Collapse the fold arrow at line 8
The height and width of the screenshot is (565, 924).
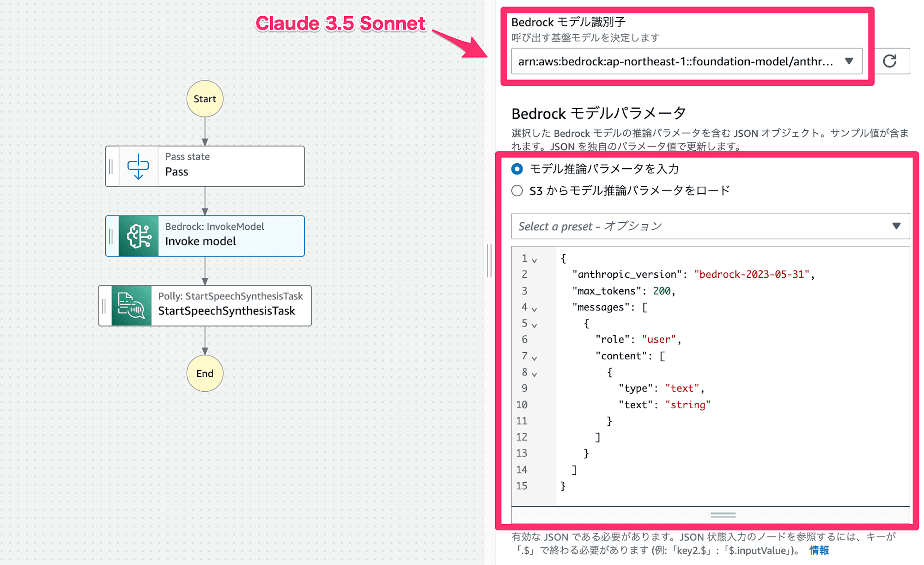[x=535, y=374]
